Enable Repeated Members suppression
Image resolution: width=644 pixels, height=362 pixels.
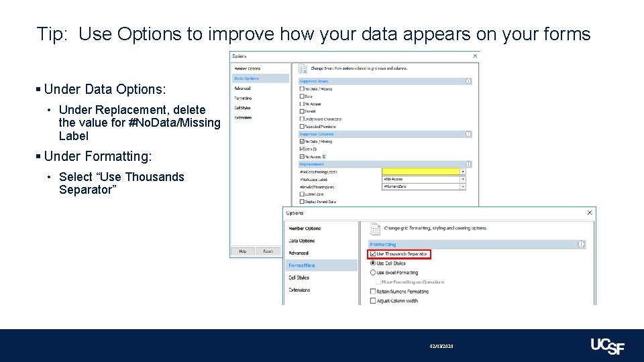302,127
